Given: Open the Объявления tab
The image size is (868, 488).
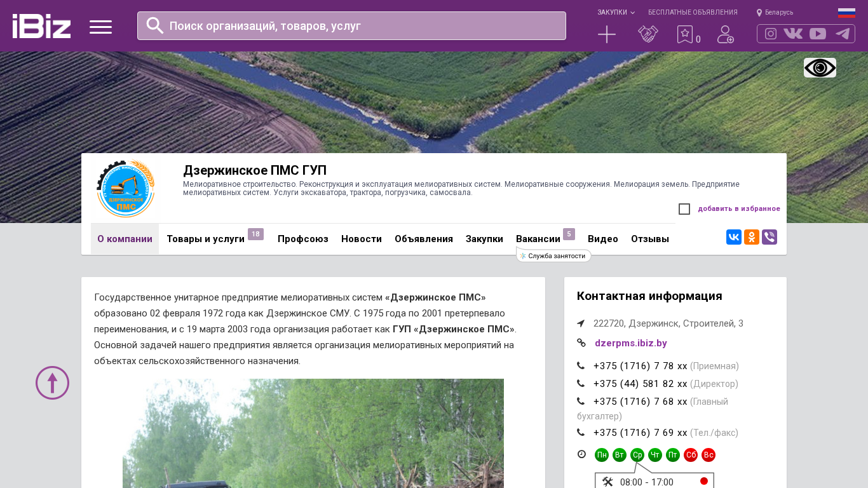Looking at the screenshot, I should coord(424,239).
